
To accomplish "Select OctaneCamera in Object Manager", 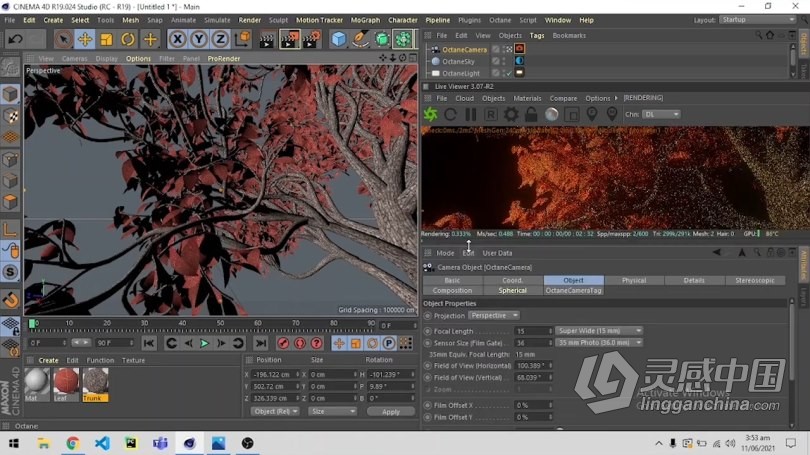I will coord(464,50).
